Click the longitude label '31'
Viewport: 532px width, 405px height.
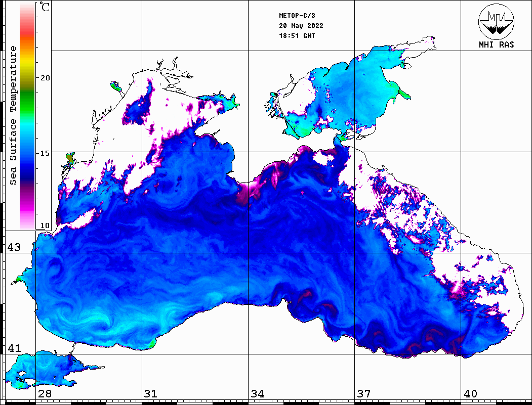pyautogui.click(x=151, y=393)
